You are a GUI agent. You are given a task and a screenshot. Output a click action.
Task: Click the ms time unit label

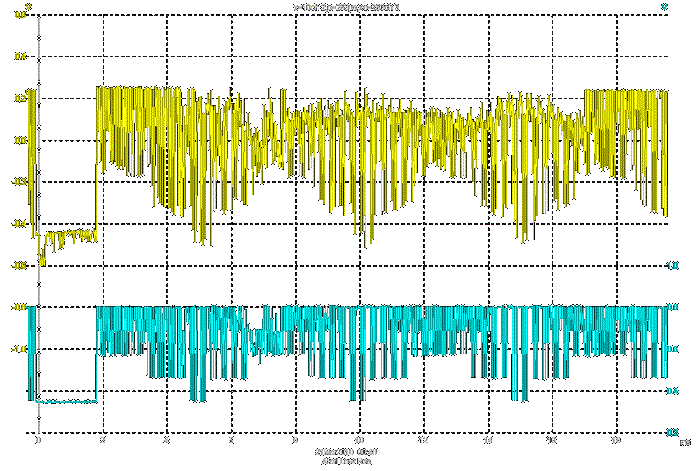pos(684,441)
